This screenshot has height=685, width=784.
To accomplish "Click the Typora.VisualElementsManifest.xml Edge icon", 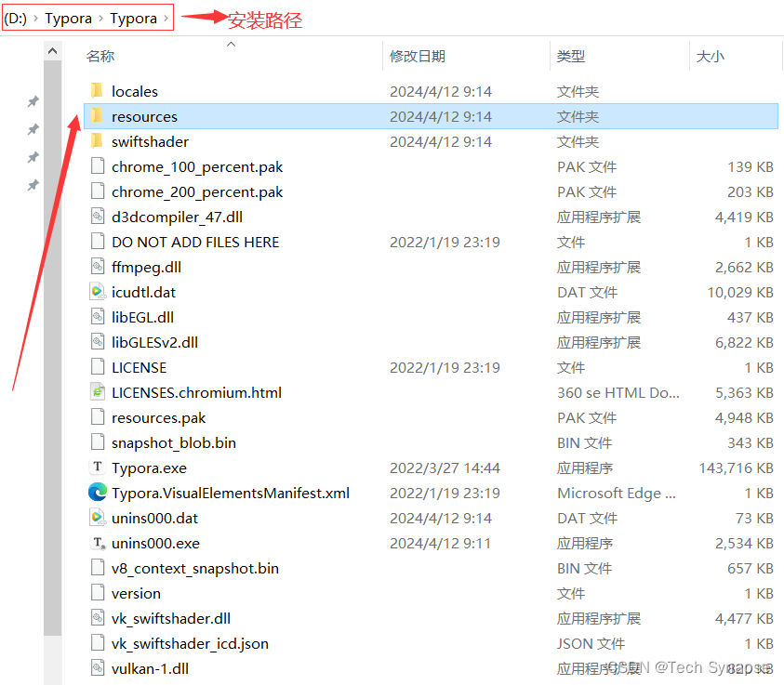I will point(98,493).
